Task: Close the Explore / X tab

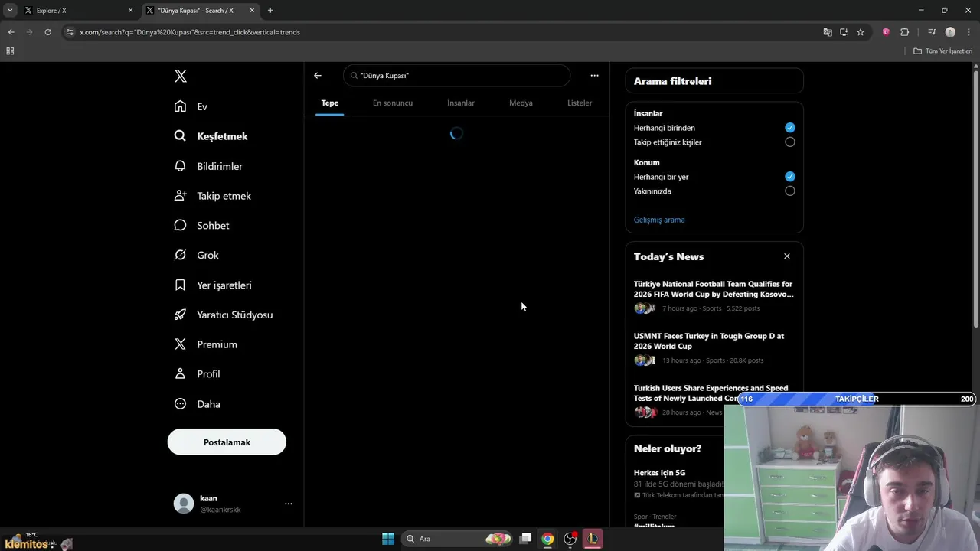Action: [130, 10]
